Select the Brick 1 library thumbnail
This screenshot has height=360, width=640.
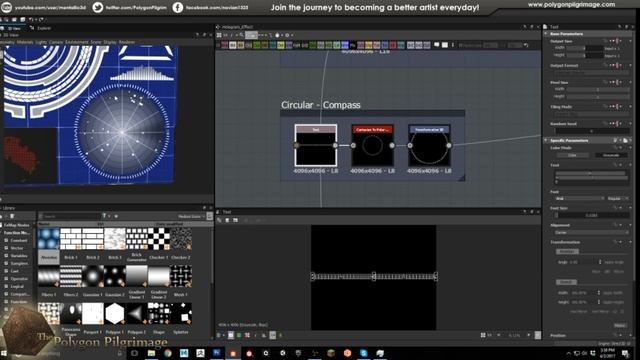[x=71, y=239]
